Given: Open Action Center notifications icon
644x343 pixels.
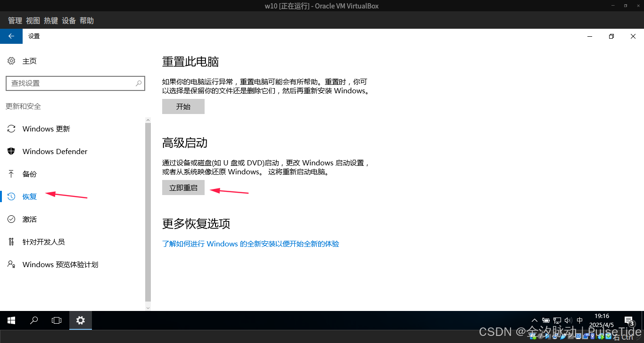Looking at the screenshot, I should (628, 320).
